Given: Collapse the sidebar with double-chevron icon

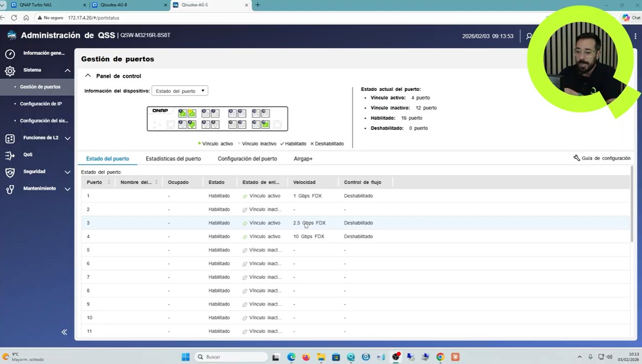Looking at the screenshot, I should pos(64,332).
